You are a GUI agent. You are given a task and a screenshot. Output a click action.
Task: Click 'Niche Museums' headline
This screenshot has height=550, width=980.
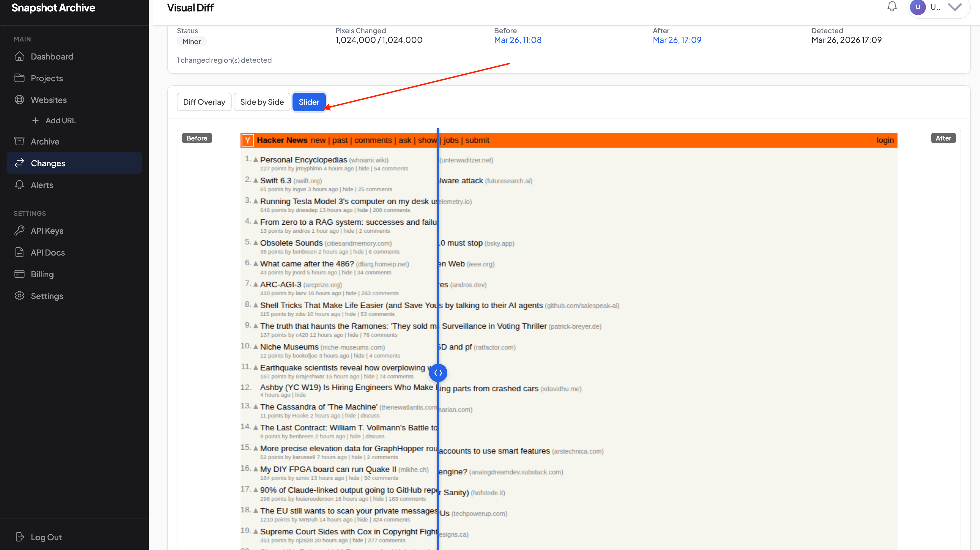(289, 347)
